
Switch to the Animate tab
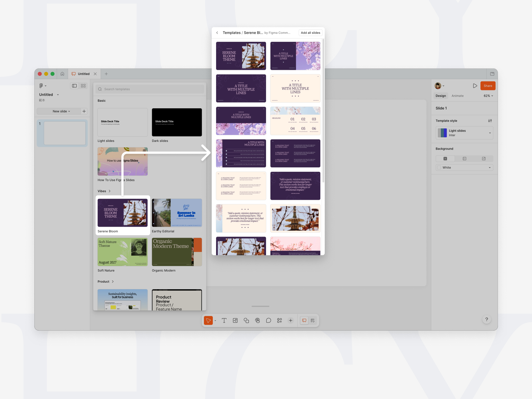tap(457, 96)
